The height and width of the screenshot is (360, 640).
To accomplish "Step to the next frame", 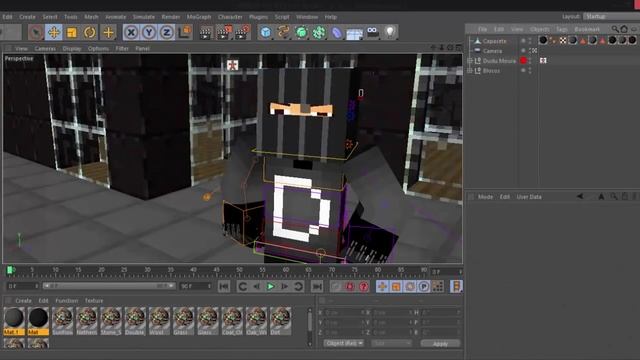I will tap(284, 287).
